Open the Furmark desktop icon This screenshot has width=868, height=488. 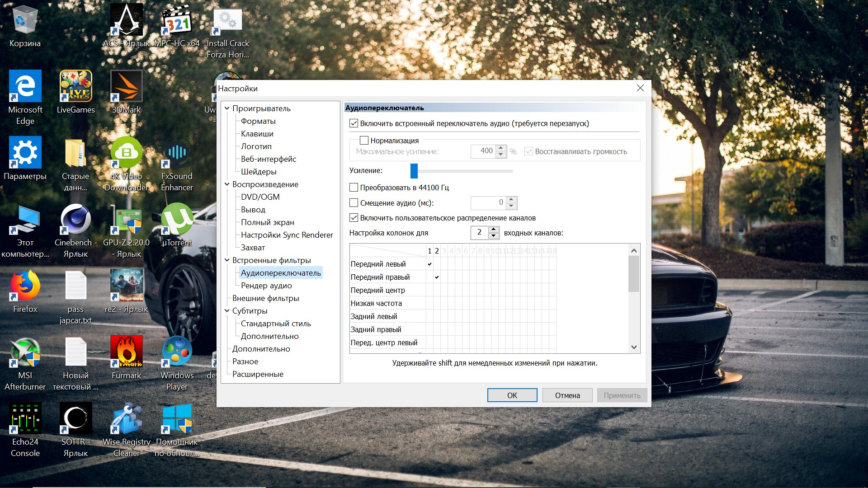coord(126,352)
